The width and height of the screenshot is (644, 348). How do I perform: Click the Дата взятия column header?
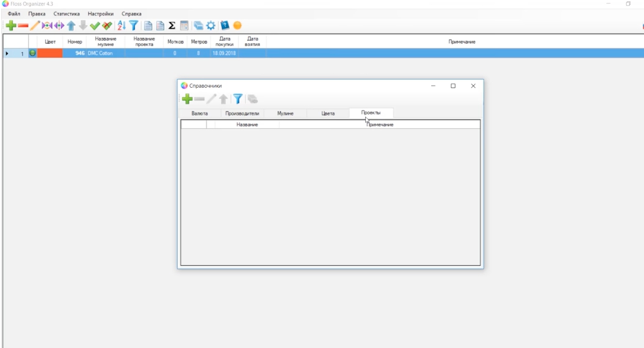click(x=253, y=42)
